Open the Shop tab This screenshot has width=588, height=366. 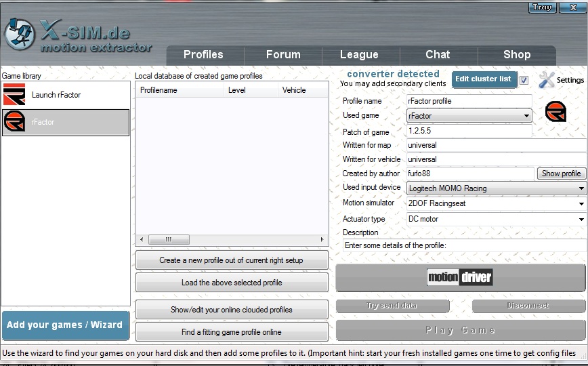click(x=517, y=55)
